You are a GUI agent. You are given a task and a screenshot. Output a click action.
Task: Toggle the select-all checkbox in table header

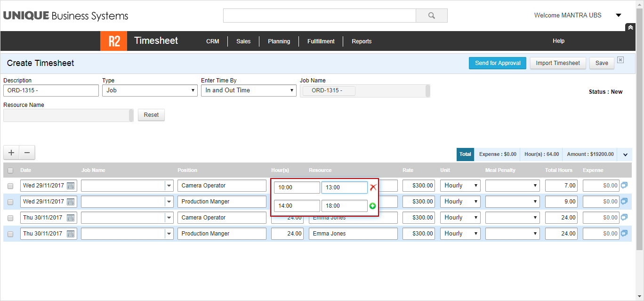point(10,171)
